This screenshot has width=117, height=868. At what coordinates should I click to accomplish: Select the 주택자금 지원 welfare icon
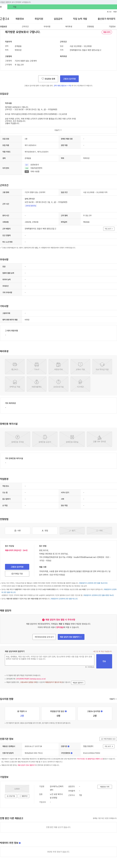[x=15, y=384]
